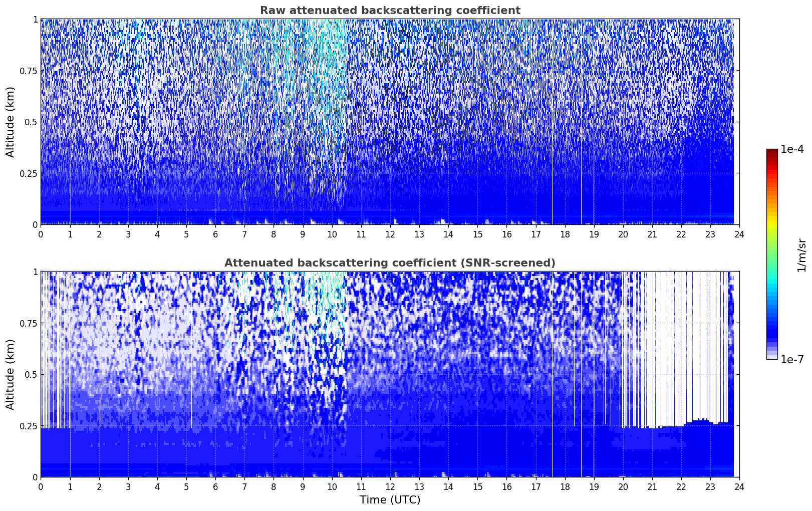
Task: Click the 'Raw attenuated backscattering coefficient' title
Action: point(390,11)
